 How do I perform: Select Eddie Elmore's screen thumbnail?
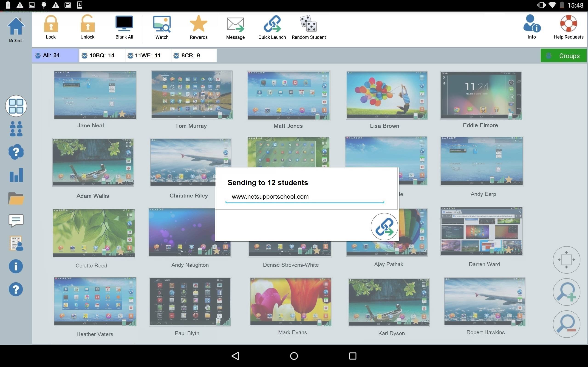481,95
